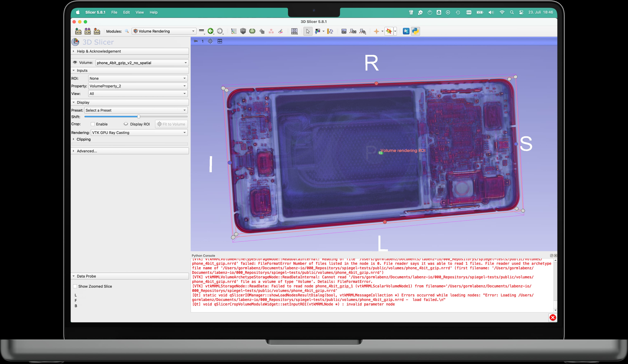628x364 pixels.
Task: Click the Fit to Volume button
Action: (171, 124)
